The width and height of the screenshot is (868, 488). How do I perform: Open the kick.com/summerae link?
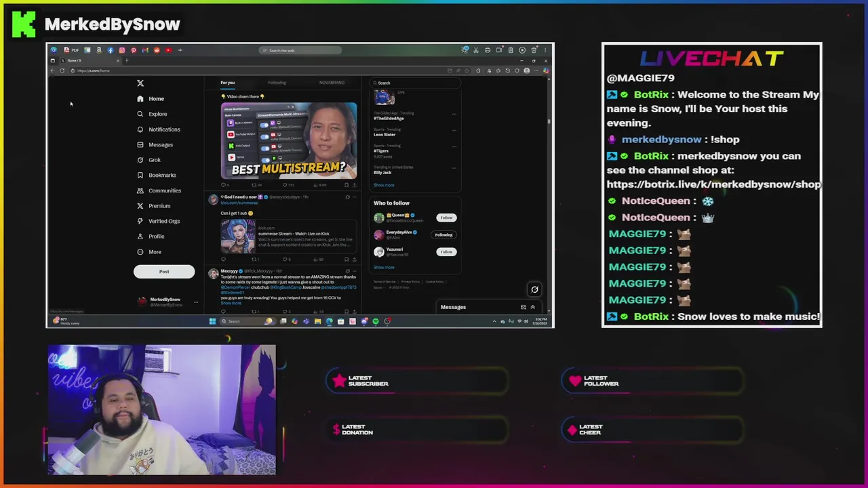click(239, 203)
